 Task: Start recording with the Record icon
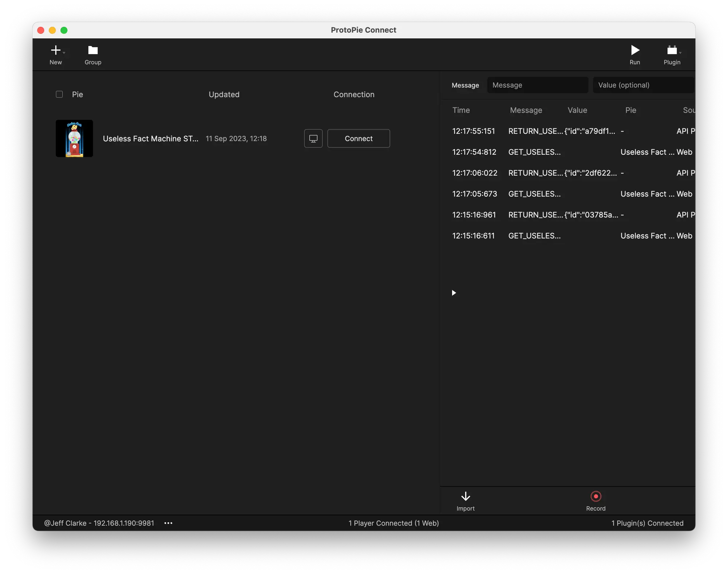point(596,496)
